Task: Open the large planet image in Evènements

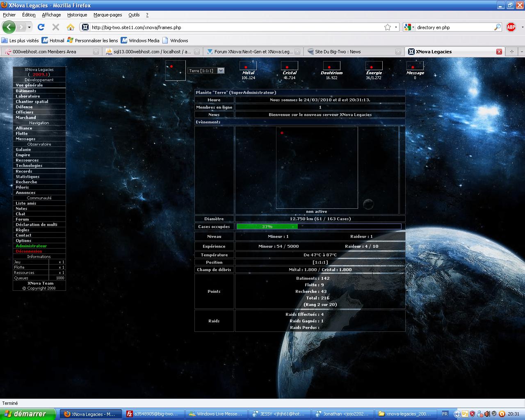Action: pyautogui.click(x=317, y=168)
